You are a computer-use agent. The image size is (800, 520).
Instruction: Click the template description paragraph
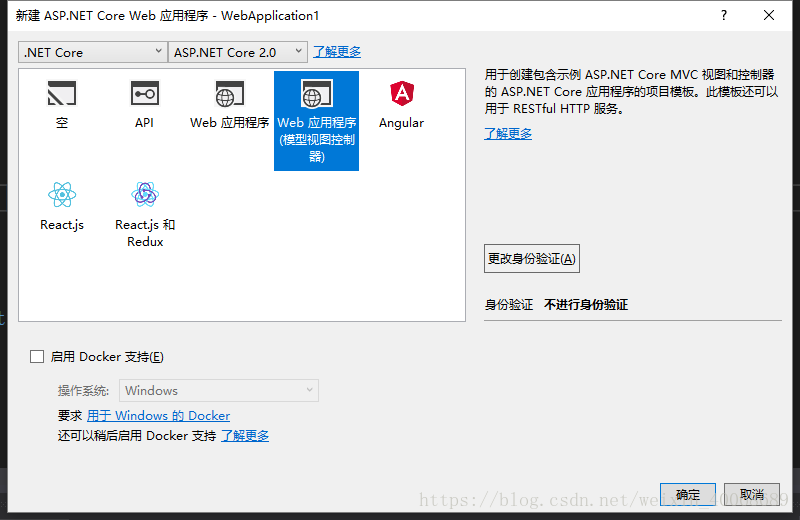point(631,92)
